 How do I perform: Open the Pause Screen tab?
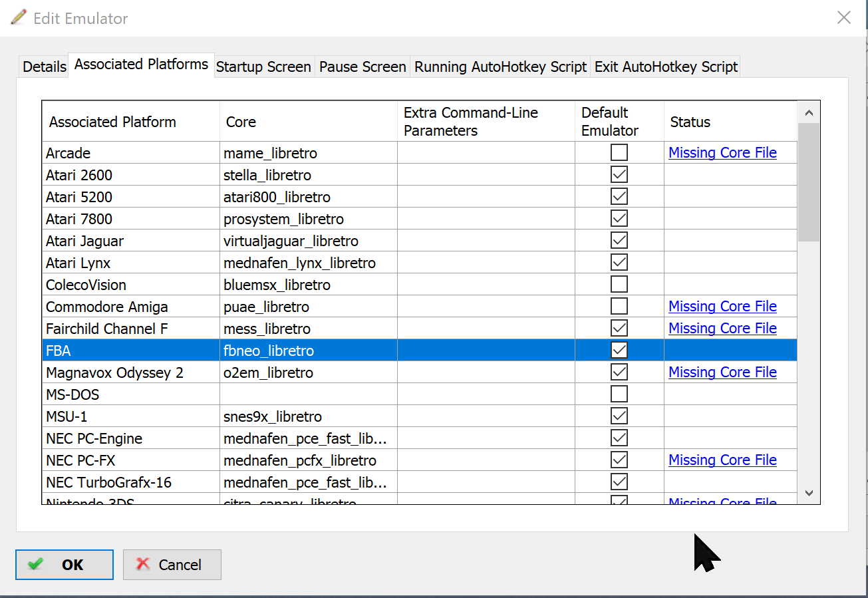click(x=362, y=67)
